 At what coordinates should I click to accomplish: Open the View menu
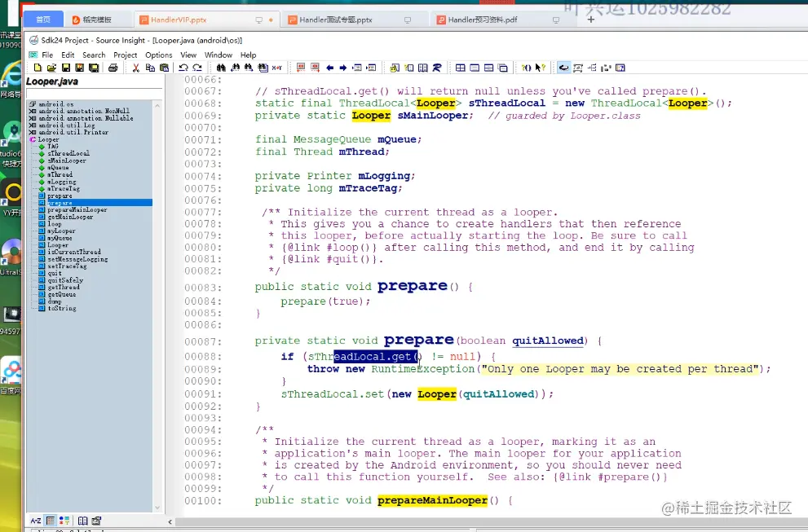[188, 55]
